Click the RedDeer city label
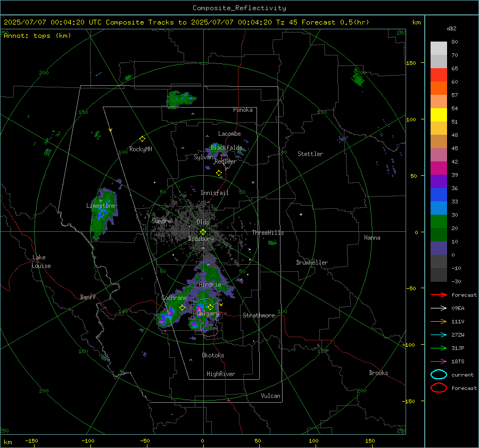The image size is (479, 448). point(226,161)
